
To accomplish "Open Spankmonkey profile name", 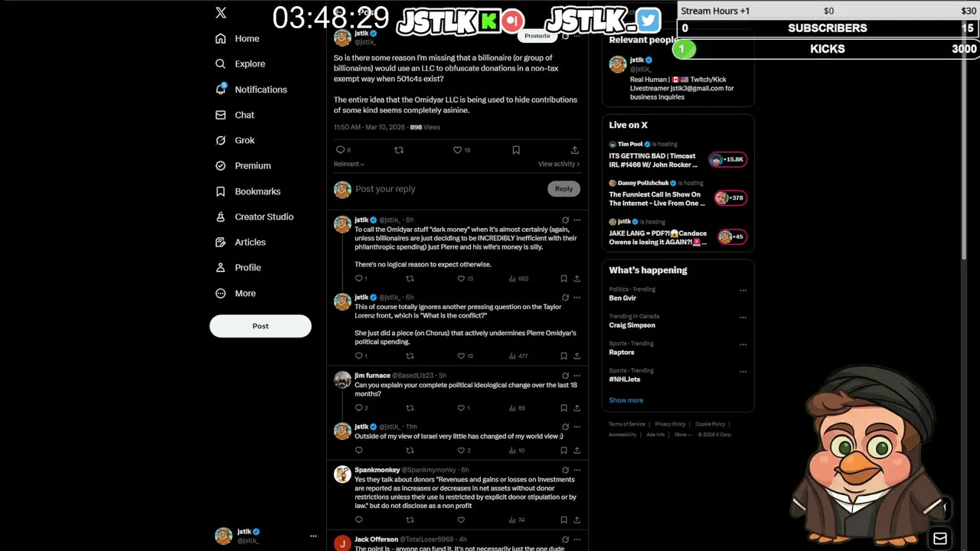I will (377, 470).
